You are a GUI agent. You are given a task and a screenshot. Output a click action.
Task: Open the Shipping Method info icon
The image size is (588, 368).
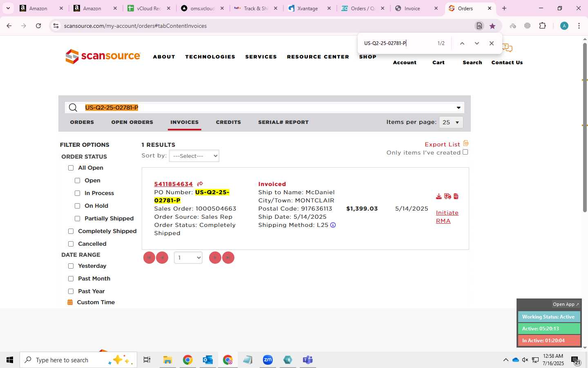[333, 225]
